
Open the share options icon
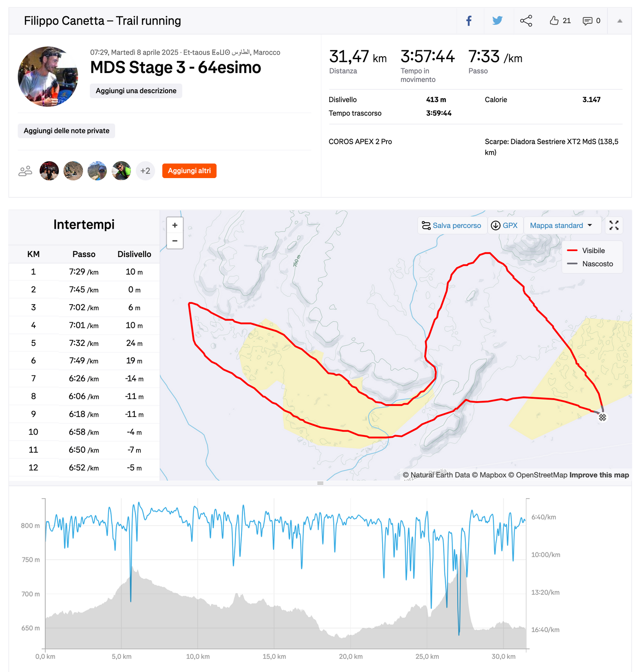pyautogui.click(x=526, y=21)
